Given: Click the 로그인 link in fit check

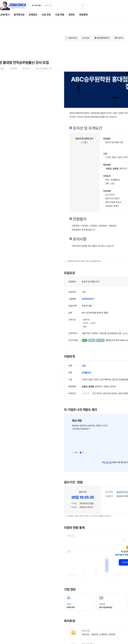Looking at the screenshot, I should tap(109, 463).
